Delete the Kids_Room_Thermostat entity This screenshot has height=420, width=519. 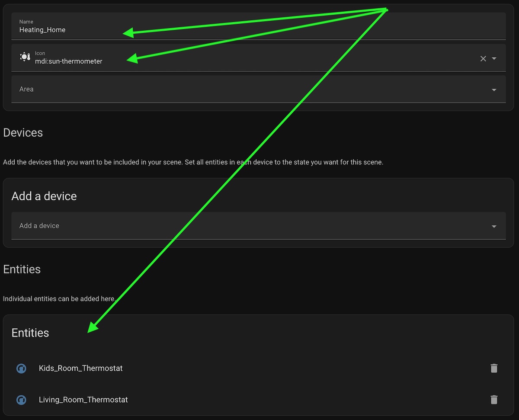click(494, 368)
